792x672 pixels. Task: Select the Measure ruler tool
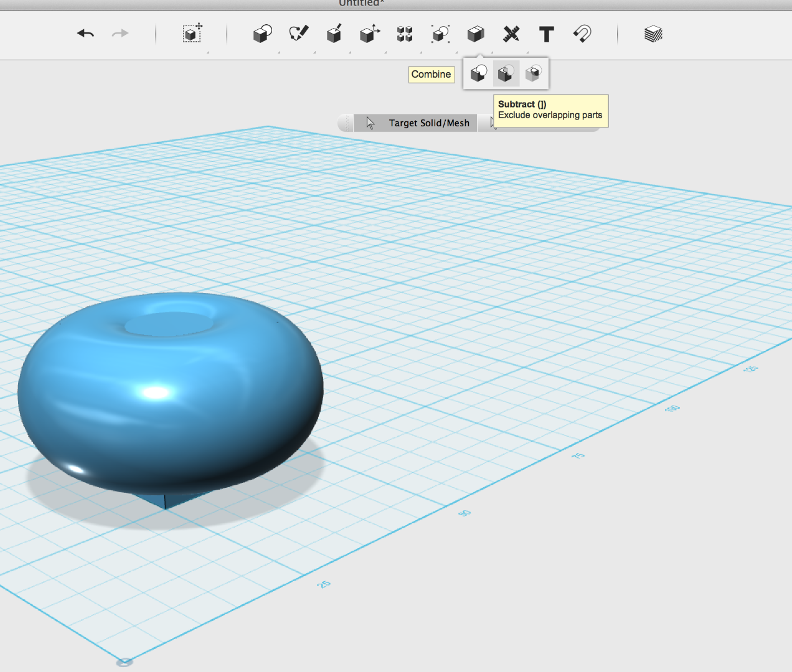coord(511,34)
